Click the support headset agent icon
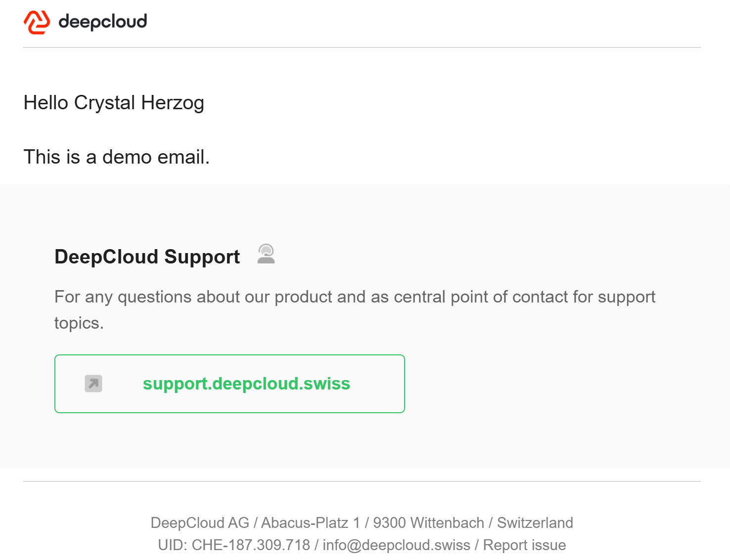This screenshot has height=560, width=730. [x=266, y=254]
